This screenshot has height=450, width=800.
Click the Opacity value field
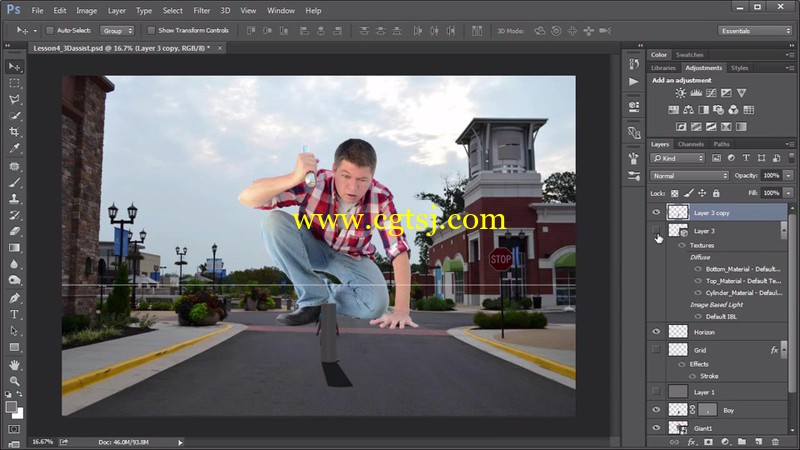coord(771,176)
